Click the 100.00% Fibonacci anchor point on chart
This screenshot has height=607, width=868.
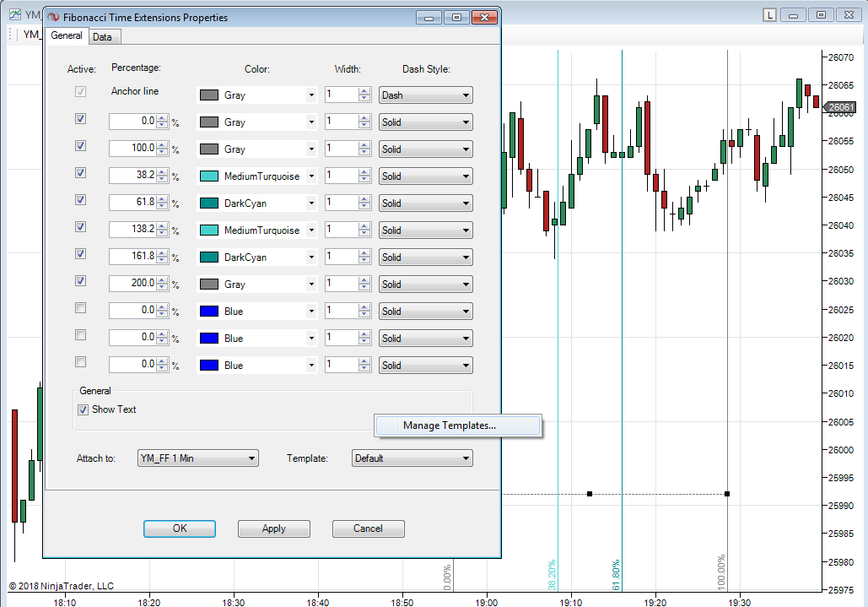tap(727, 494)
